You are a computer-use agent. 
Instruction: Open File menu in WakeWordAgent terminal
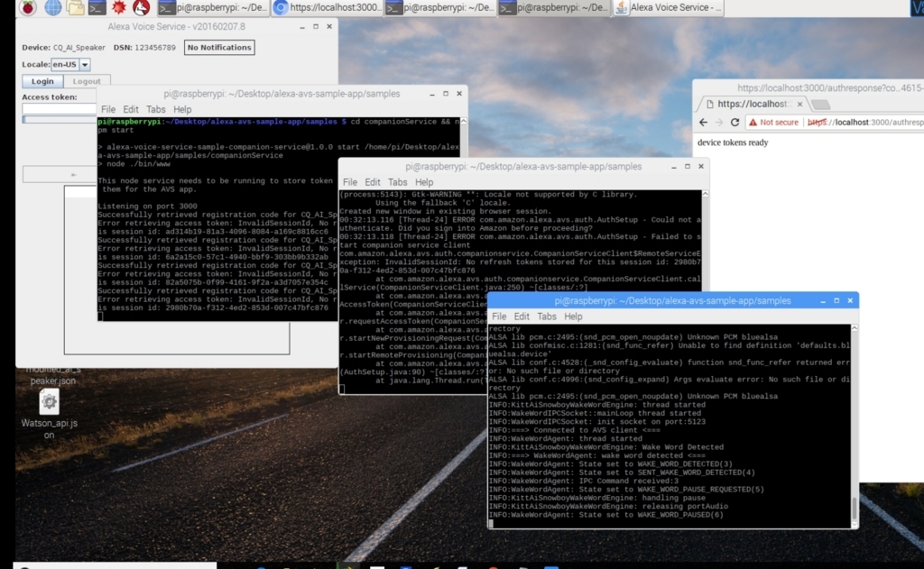[x=499, y=317]
